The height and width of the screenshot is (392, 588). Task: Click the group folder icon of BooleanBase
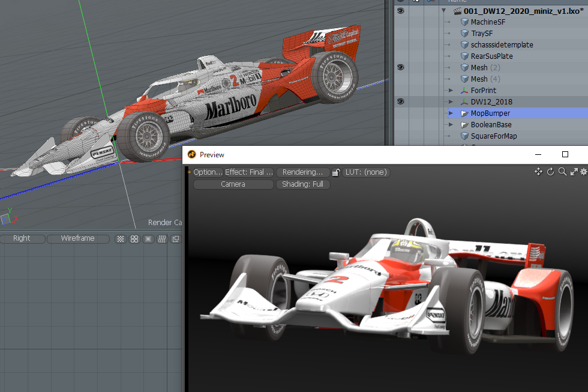[464, 124]
